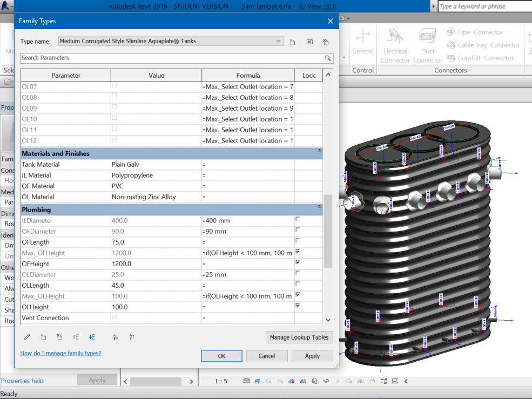Image resolution: width=532 pixels, height=399 pixels.
Task: Click the Control panel label in the ribbon
Action: (363, 70)
